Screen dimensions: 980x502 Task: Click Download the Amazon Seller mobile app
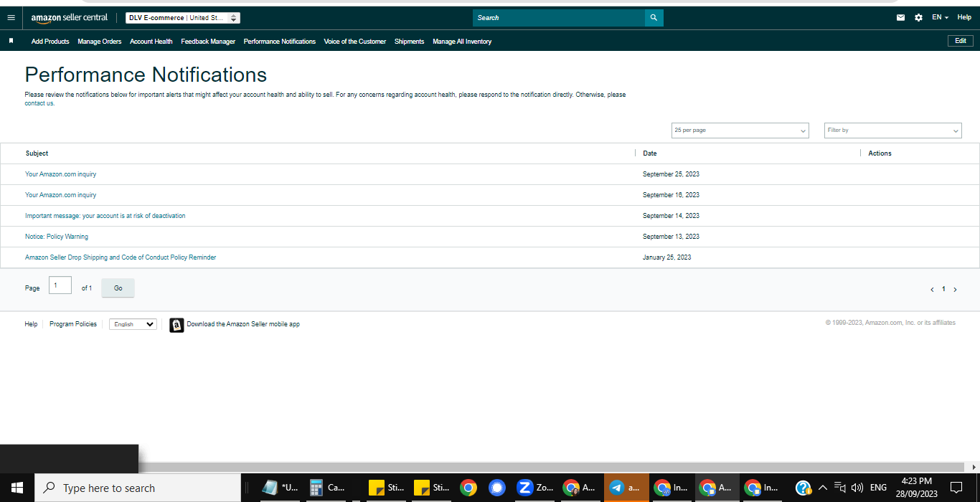click(x=243, y=324)
